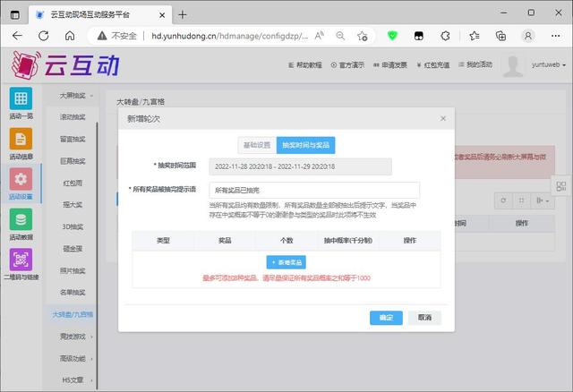Open 巨幕抽奖 in the side menu
This screenshot has height=392, width=573.
pyautogui.click(x=73, y=161)
